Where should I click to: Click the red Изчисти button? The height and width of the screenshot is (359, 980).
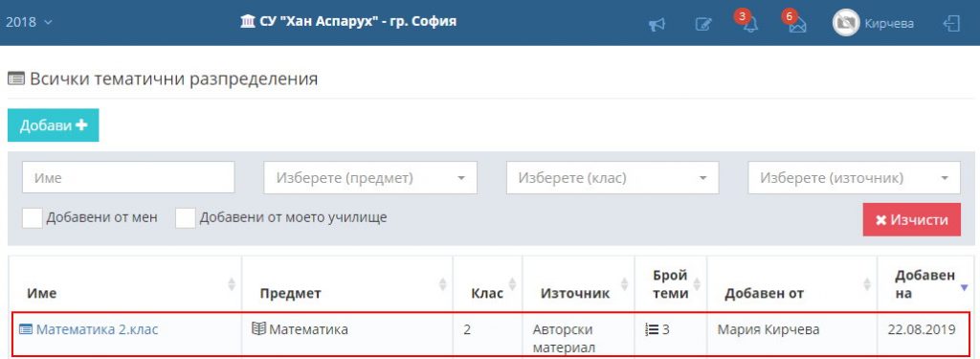click(912, 219)
